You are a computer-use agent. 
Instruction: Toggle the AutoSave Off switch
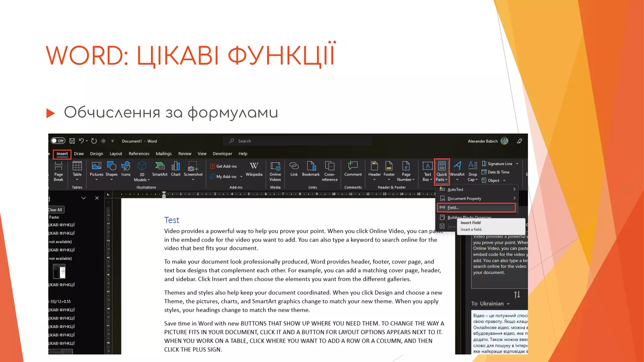click(58, 141)
